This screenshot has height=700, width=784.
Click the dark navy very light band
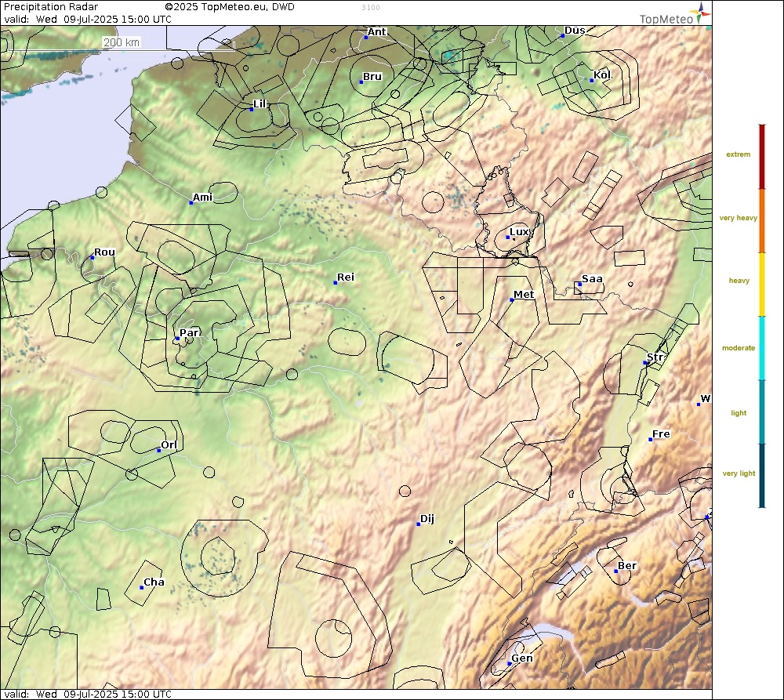[x=762, y=476]
